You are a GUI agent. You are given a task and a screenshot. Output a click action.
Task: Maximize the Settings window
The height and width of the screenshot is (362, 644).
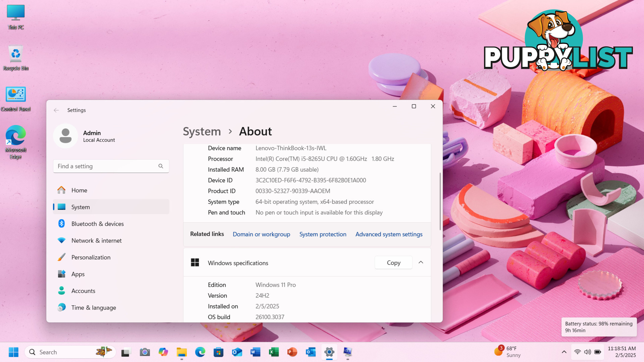tap(414, 106)
